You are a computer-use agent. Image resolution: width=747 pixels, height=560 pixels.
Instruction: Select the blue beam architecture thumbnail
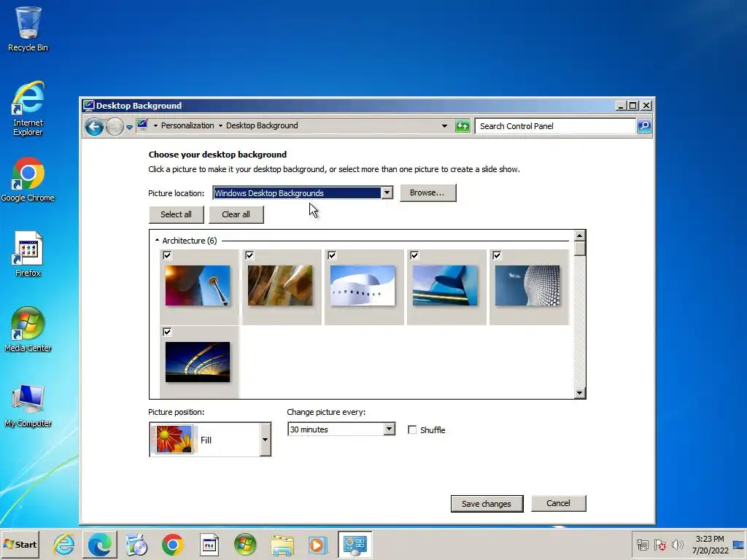click(x=445, y=286)
